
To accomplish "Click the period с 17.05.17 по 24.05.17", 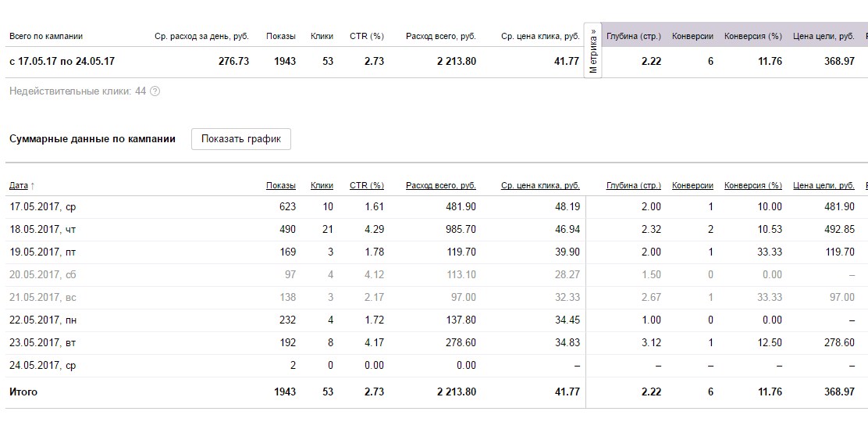I will click(x=62, y=61).
